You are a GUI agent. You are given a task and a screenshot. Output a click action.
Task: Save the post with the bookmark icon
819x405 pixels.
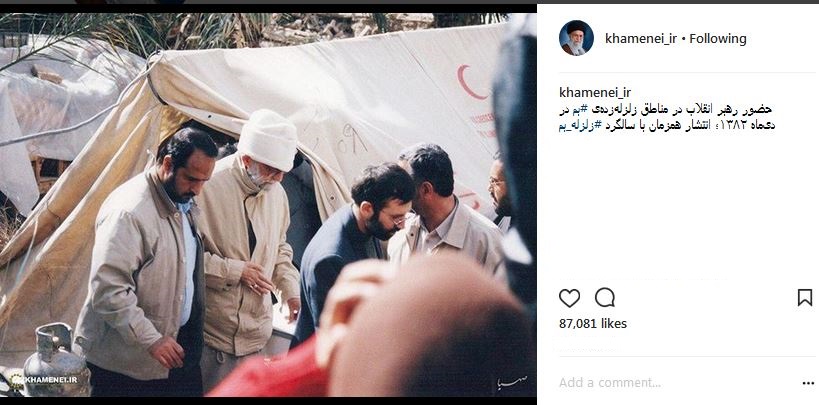(805, 298)
